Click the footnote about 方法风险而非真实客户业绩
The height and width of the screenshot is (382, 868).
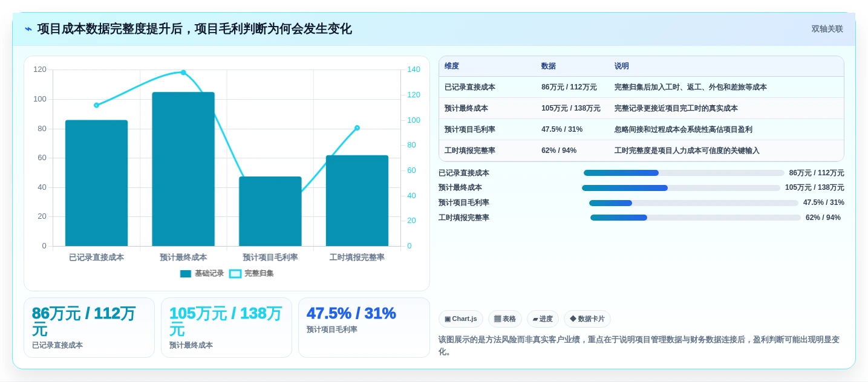[641, 345]
